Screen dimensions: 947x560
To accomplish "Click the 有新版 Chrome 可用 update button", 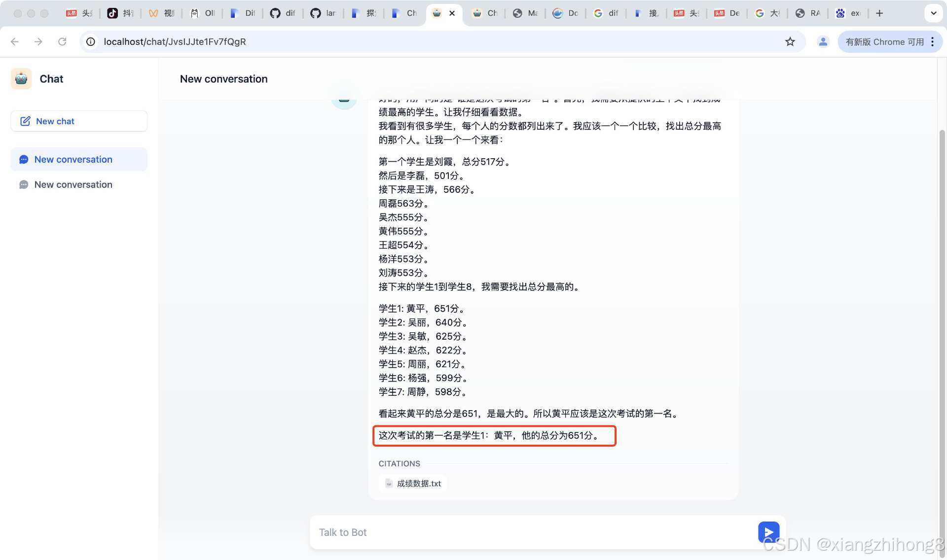I will point(884,41).
